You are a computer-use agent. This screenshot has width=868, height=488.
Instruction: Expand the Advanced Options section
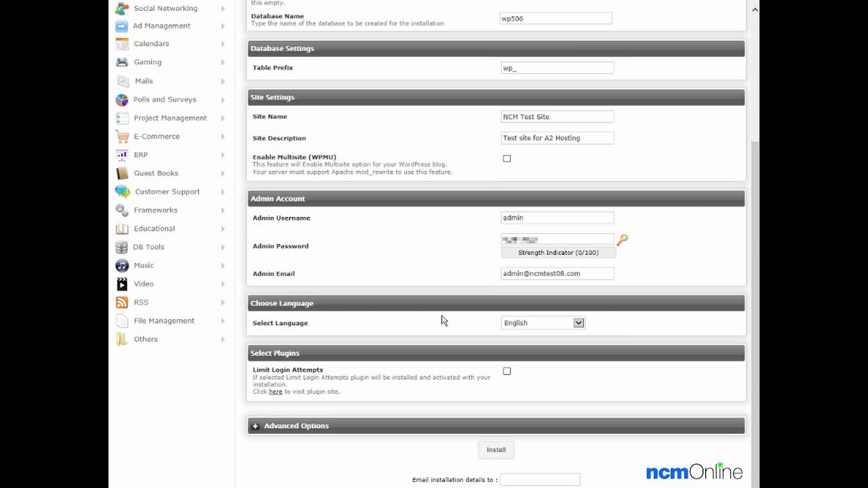click(x=496, y=426)
